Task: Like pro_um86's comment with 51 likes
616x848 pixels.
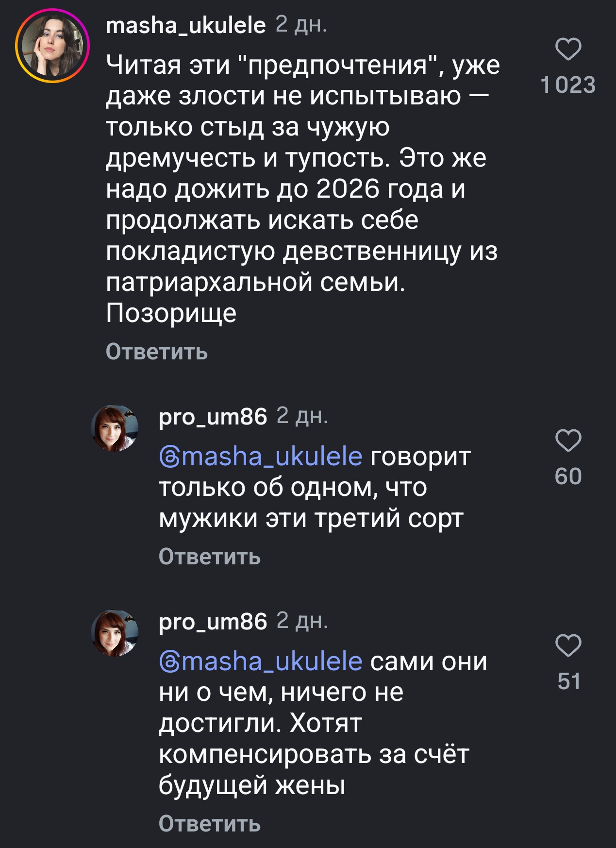Action: pyautogui.click(x=568, y=645)
